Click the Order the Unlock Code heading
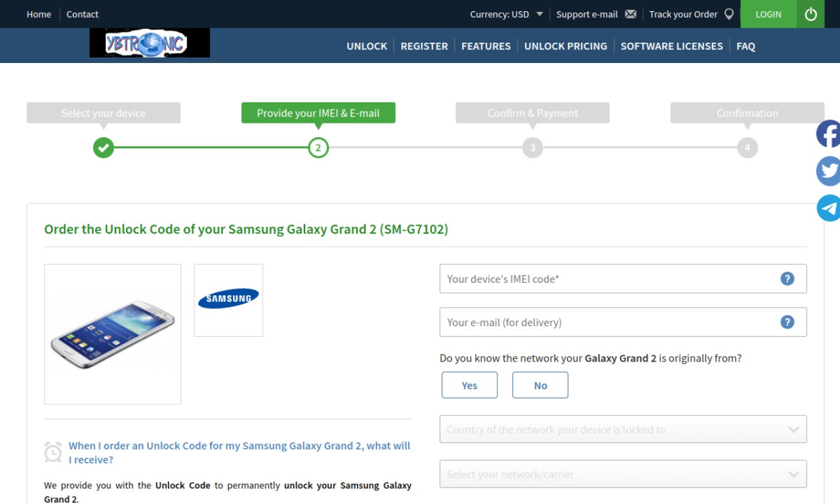Screen dimensions: 840x504 (x=246, y=230)
